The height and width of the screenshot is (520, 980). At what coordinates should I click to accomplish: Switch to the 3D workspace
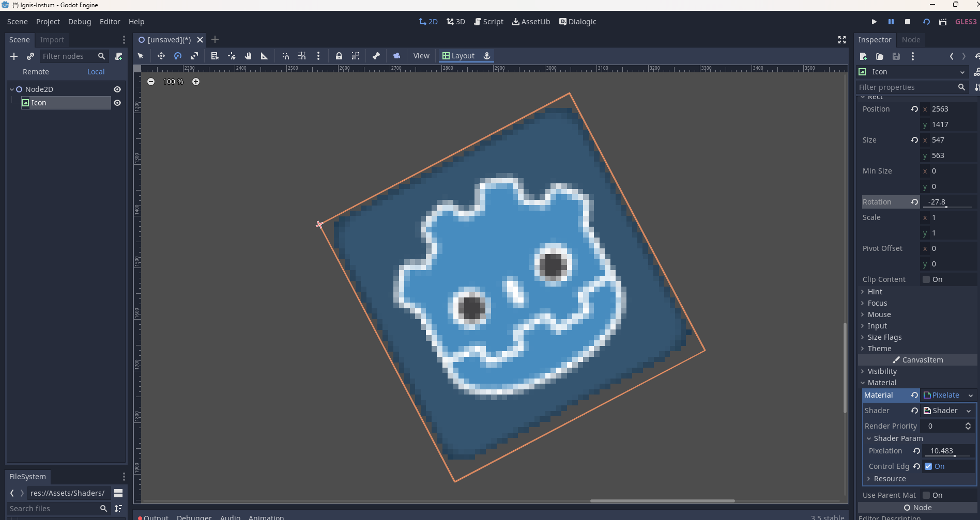point(456,22)
